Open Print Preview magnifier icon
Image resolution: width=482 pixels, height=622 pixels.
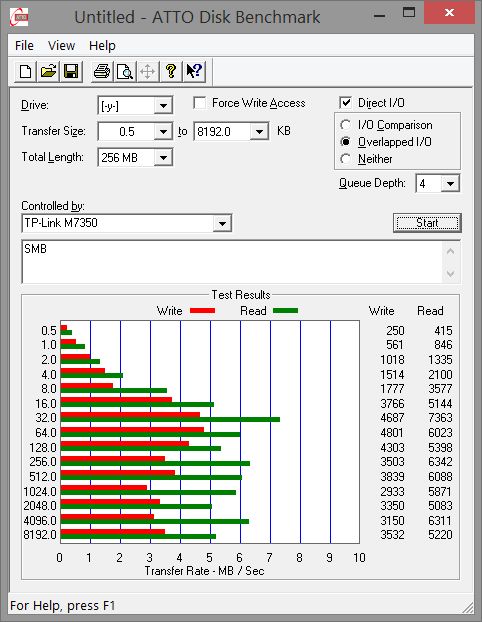(x=125, y=72)
